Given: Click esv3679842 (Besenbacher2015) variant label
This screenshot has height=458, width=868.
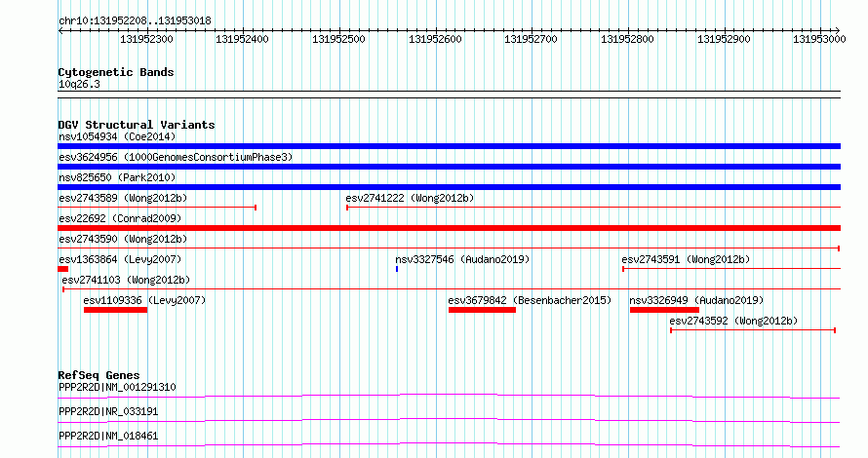Looking at the screenshot, I should (x=530, y=300).
